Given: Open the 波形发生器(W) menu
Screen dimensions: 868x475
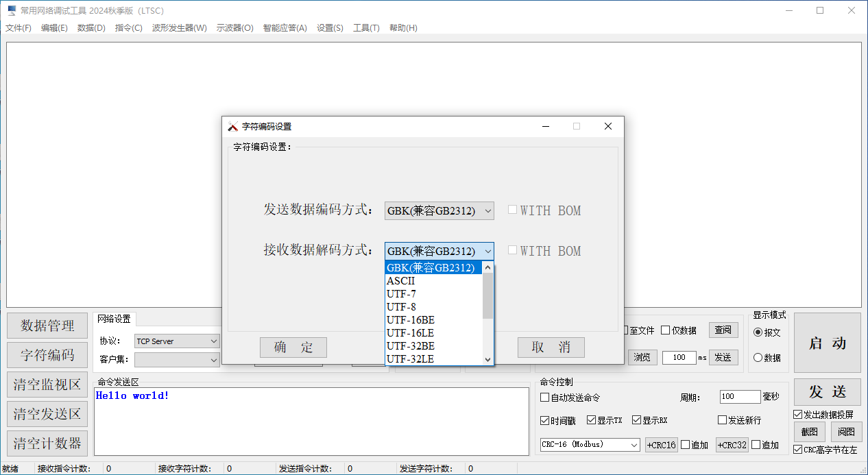Looking at the screenshot, I should tap(179, 28).
